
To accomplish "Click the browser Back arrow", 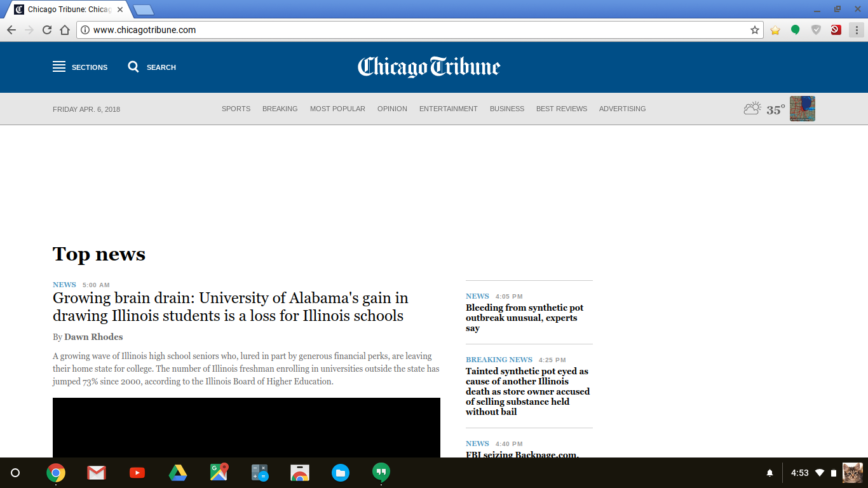I will pyautogui.click(x=11, y=30).
